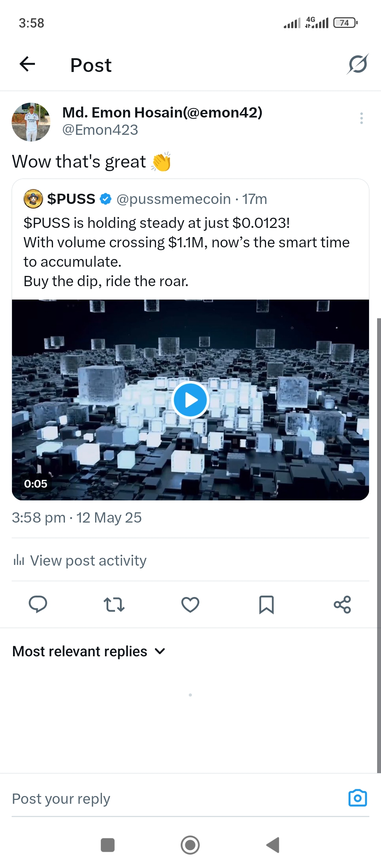Viewport: 381px width, 868px height.
Task: Open the @pussmemecoin handle
Action: 173,199
